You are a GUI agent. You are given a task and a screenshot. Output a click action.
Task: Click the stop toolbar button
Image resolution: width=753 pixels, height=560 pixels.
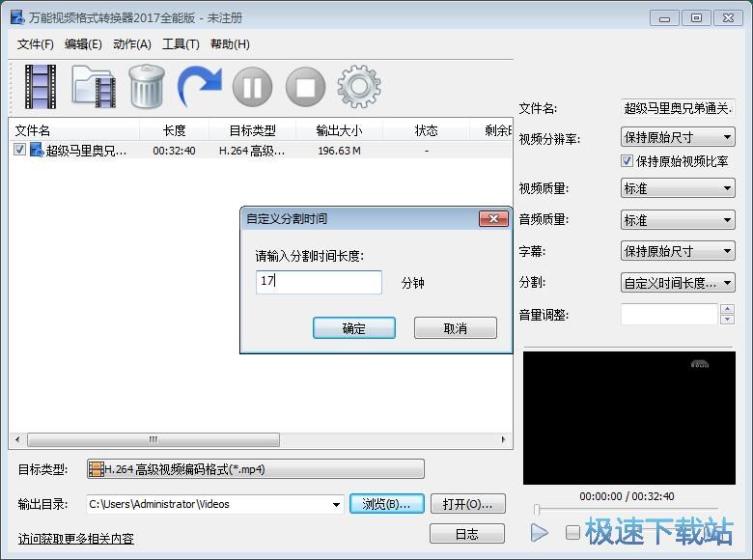(305, 88)
